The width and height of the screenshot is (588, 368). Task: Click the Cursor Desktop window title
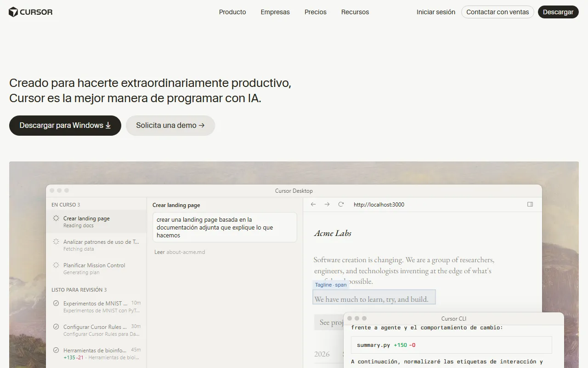(294, 191)
